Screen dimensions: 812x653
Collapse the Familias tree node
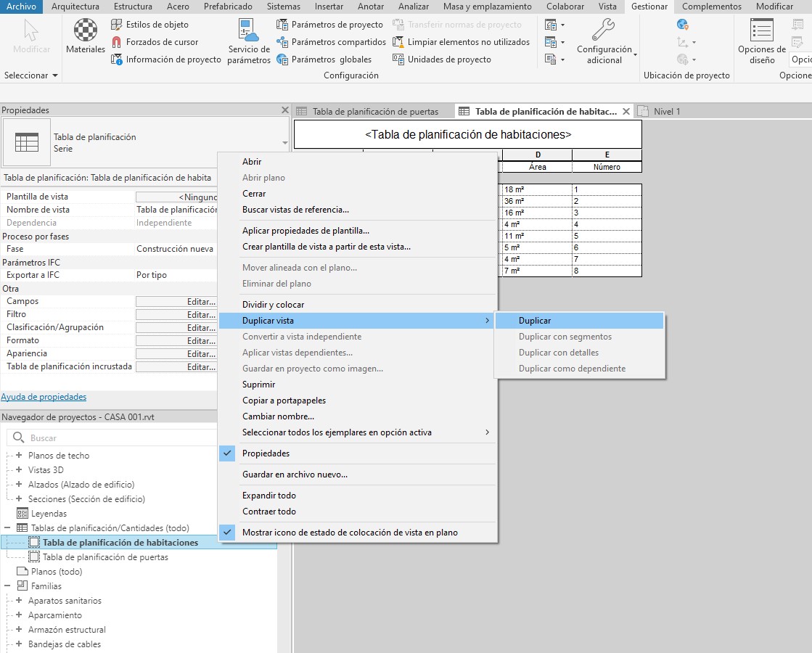[7, 586]
